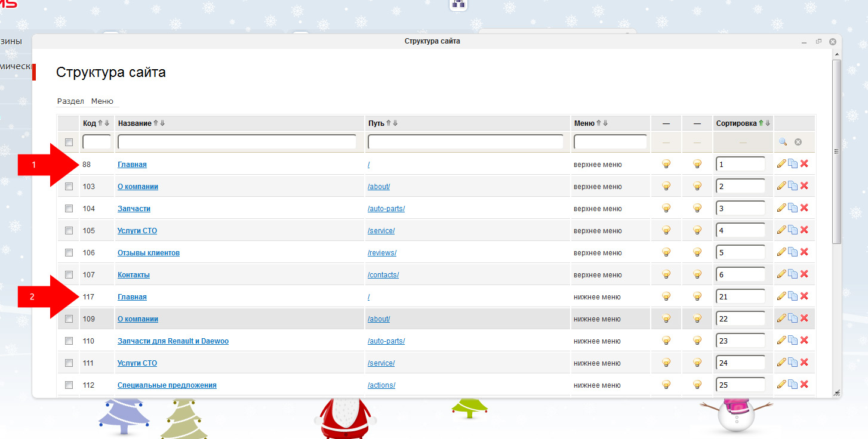The image size is (868, 439).
Task: Click the sort order field containing 22
Action: coord(740,319)
